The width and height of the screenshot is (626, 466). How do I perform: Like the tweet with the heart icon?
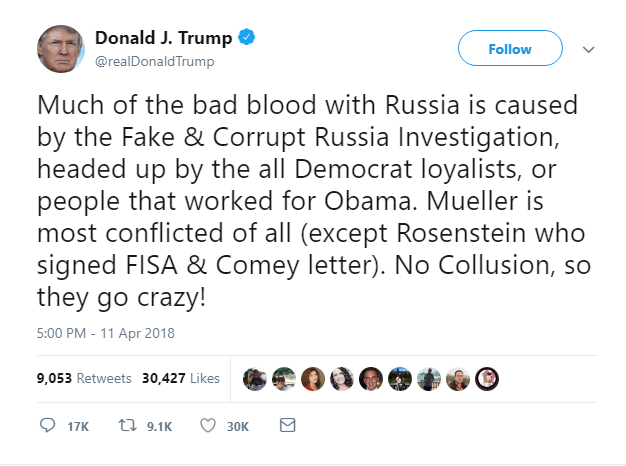(208, 425)
